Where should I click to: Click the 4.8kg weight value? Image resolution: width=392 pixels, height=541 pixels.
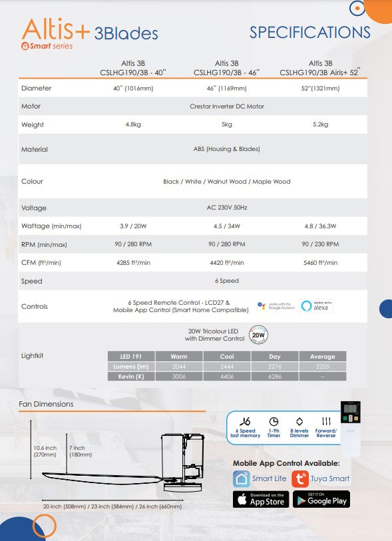pos(133,124)
